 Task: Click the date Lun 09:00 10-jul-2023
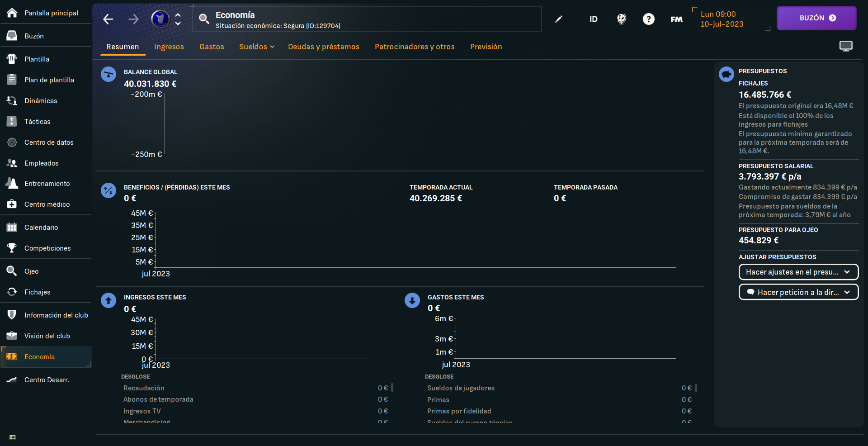[x=722, y=19]
